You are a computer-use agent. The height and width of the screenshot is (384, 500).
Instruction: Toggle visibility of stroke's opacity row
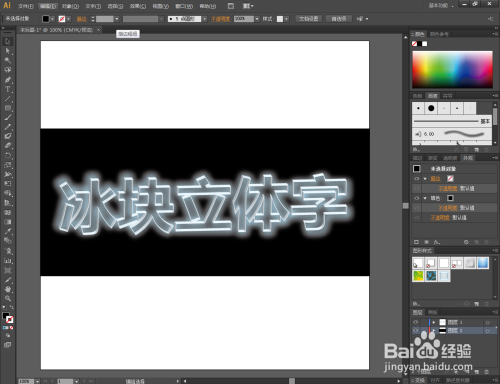[x=417, y=188]
